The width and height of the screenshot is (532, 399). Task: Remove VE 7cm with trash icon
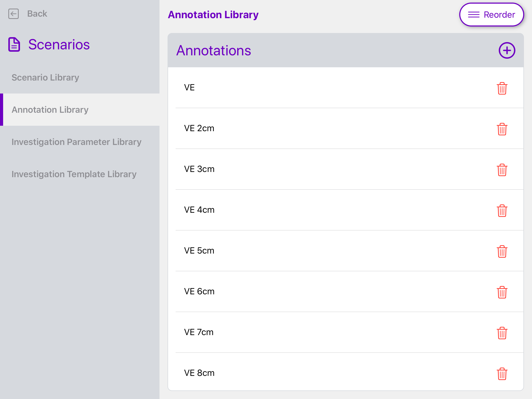pyautogui.click(x=502, y=333)
